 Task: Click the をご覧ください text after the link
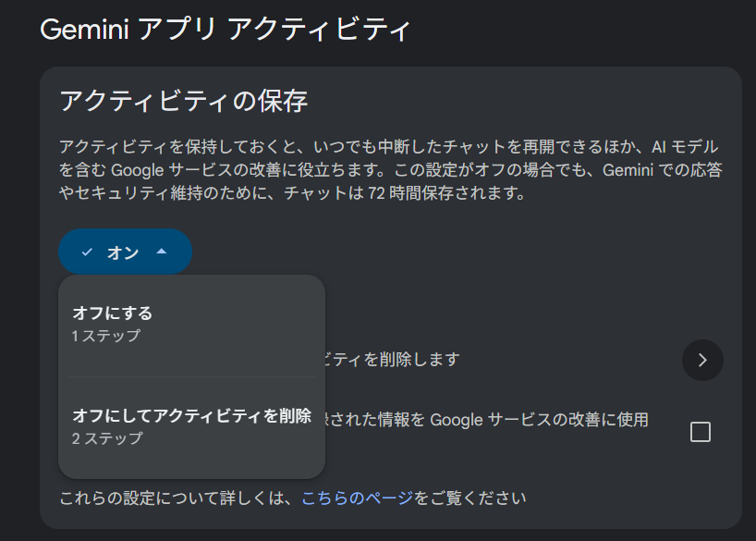pyautogui.click(x=470, y=498)
